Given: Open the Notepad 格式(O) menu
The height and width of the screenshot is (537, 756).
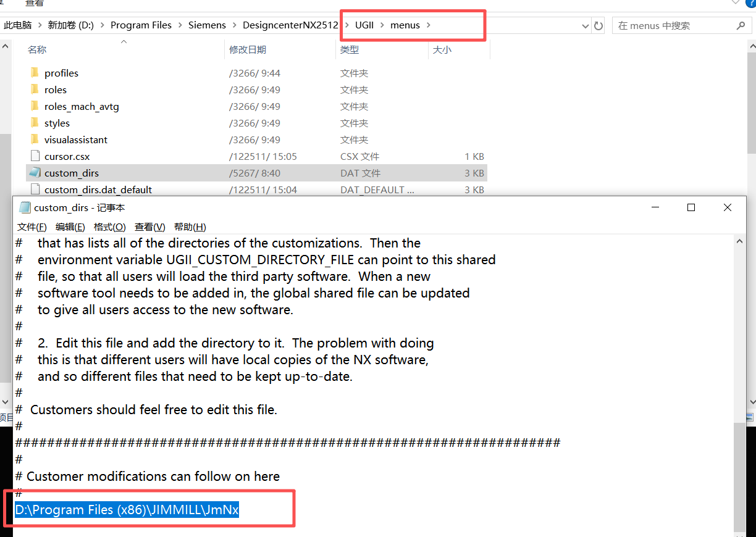Looking at the screenshot, I should 110,227.
